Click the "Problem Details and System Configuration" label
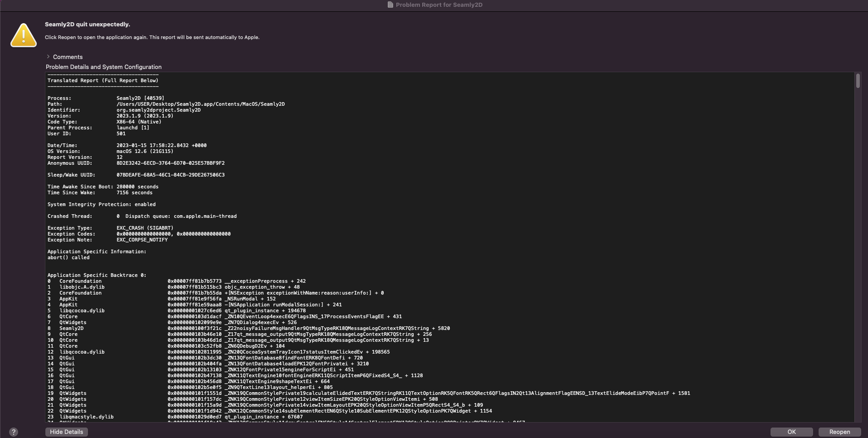868x438 pixels. [103, 67]
